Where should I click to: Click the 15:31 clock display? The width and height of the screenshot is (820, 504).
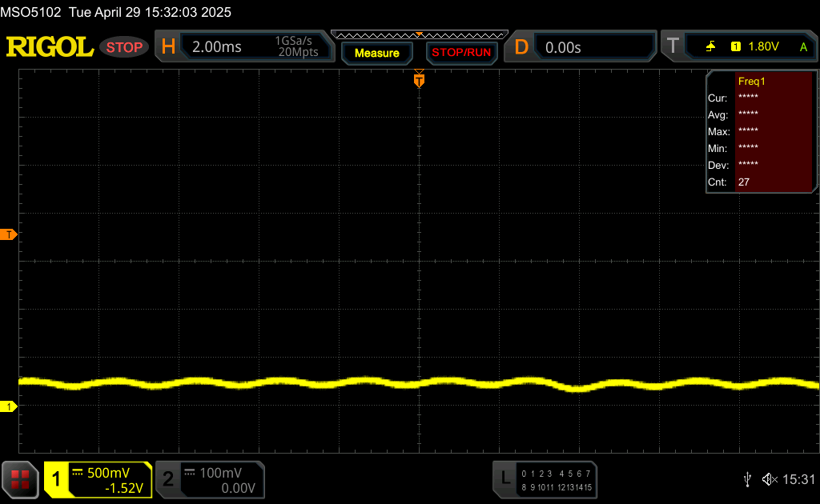798,479
